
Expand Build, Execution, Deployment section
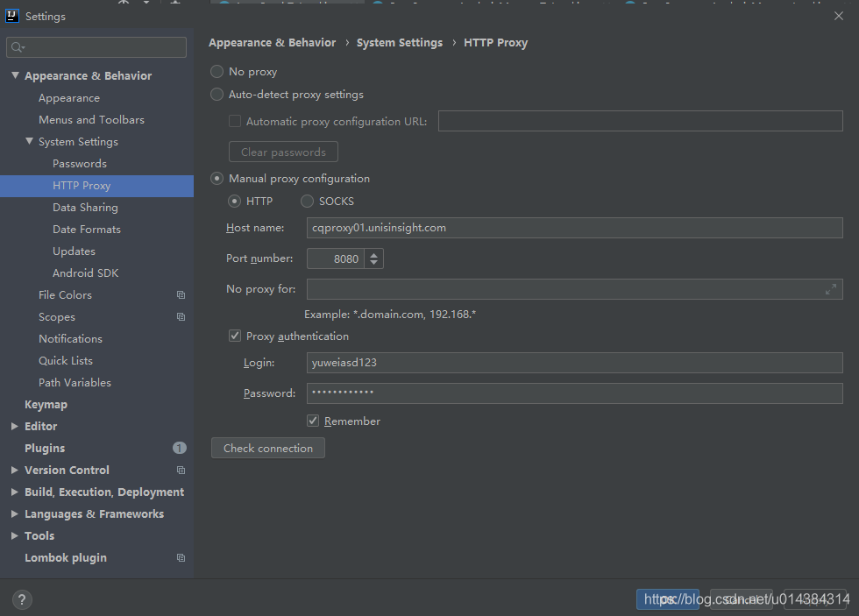tap(15, 492)
